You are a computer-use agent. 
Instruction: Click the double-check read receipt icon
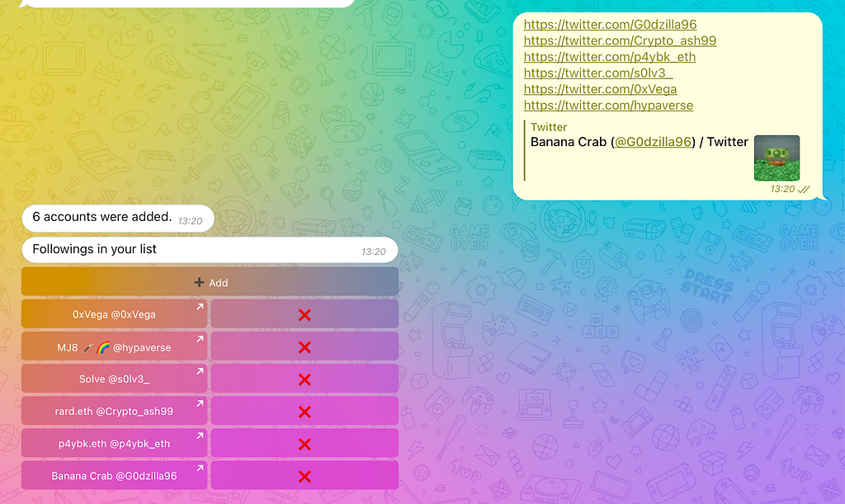pos(804,189)
